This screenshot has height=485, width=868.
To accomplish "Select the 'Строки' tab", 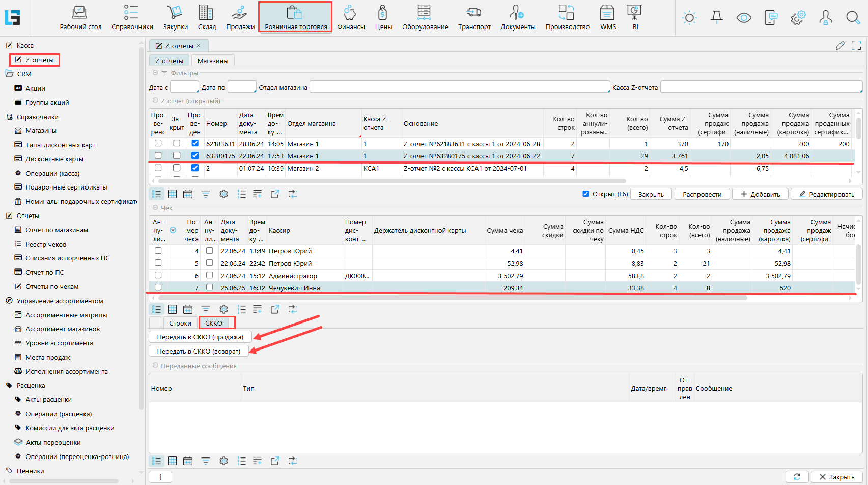I will [180, 323].
